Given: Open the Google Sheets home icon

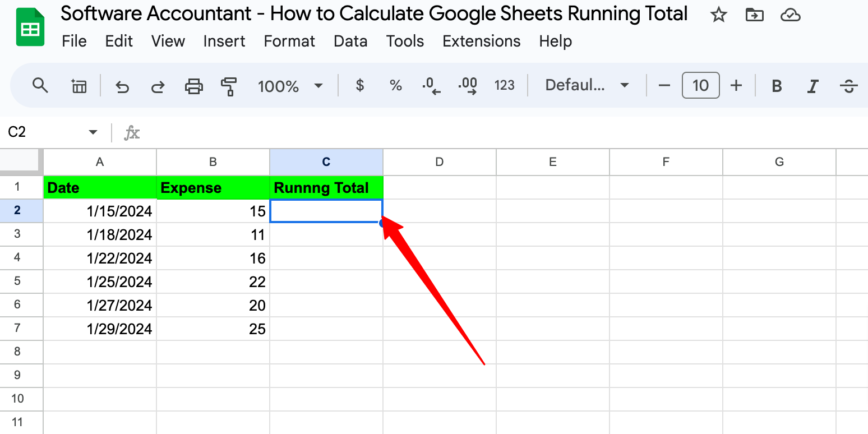Looking at the screenshot, I should [30, 27].
